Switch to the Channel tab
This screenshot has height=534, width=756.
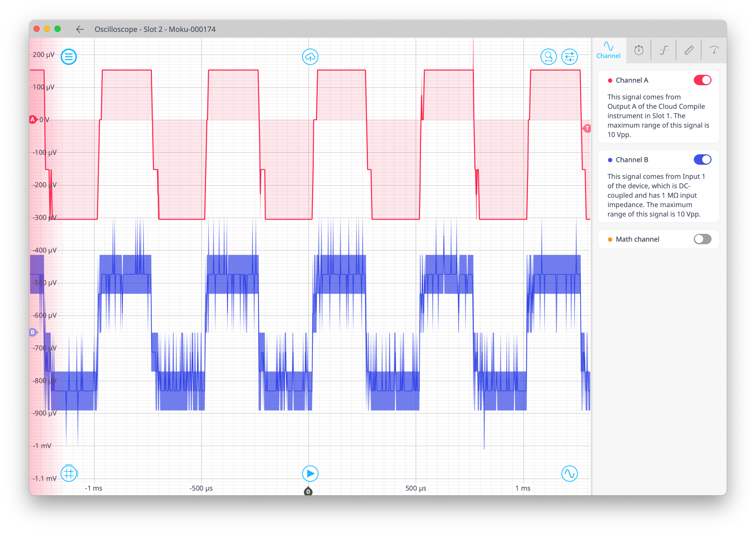tap(608, 50)
